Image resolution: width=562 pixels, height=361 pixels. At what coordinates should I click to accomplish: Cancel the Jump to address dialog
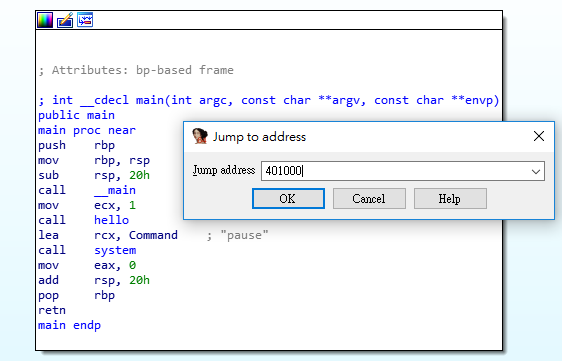[369, 199]
